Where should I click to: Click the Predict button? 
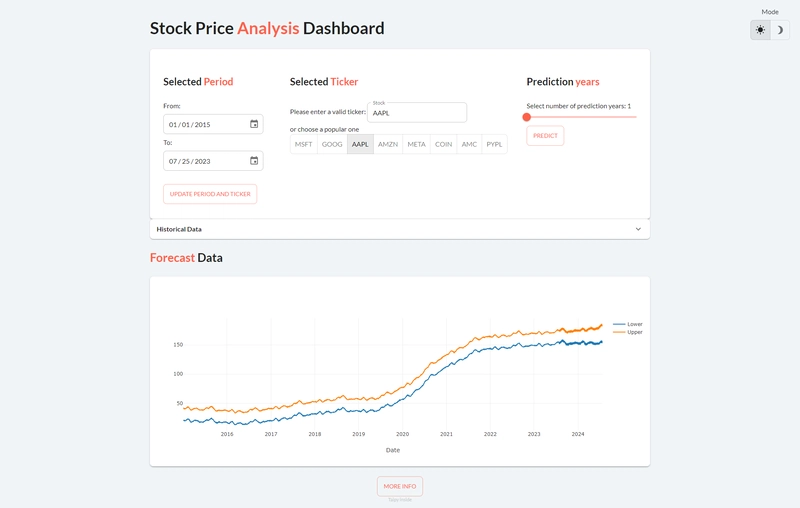545,136
